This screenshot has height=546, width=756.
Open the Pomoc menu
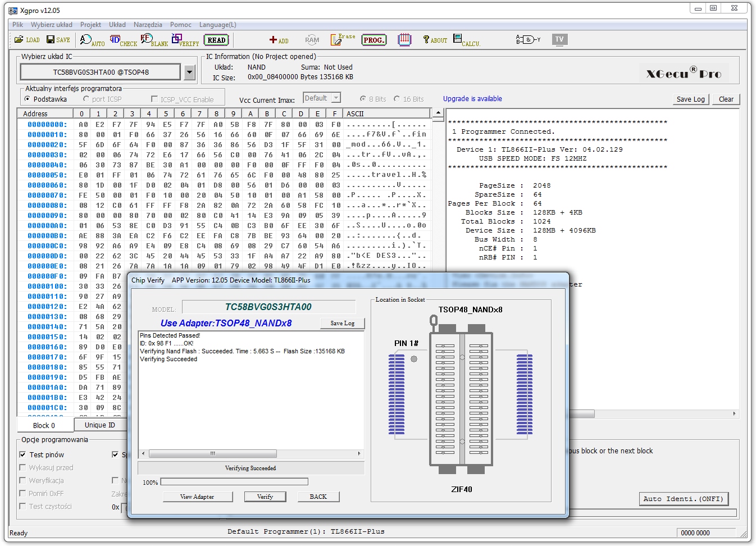[181, 25]
